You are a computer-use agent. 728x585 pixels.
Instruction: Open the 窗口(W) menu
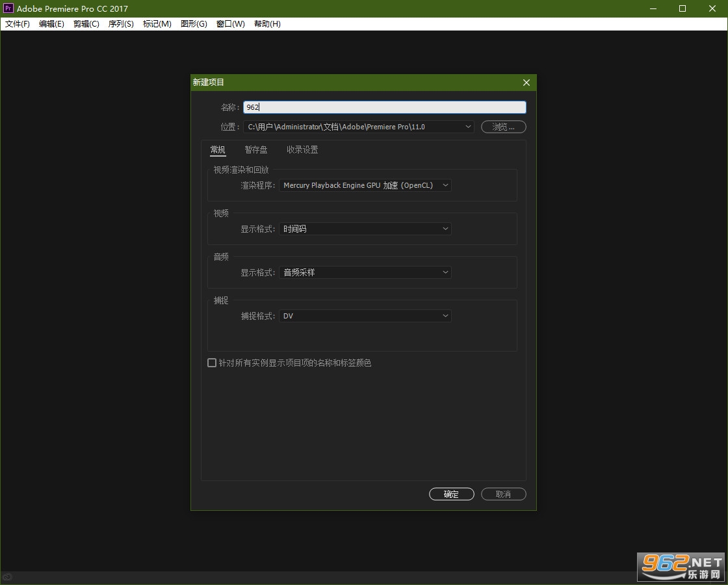pyautogui.click(x=230, y=24)
